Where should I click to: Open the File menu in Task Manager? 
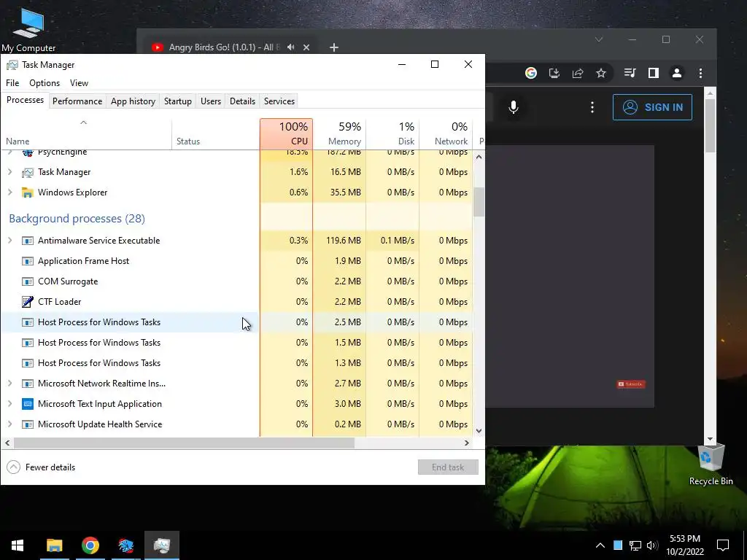12,83
